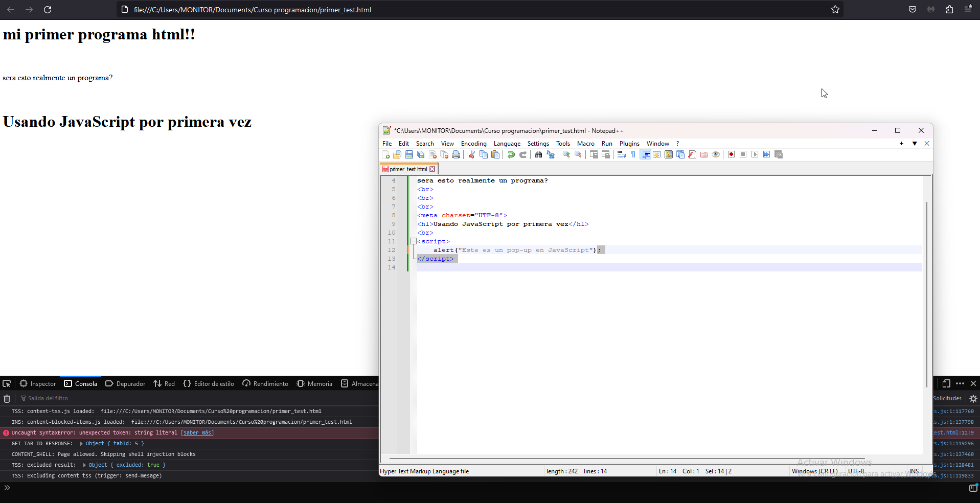The image size is (980, 503).
Task: Reload the page with browser refresh button
Action: click(48, 9)
